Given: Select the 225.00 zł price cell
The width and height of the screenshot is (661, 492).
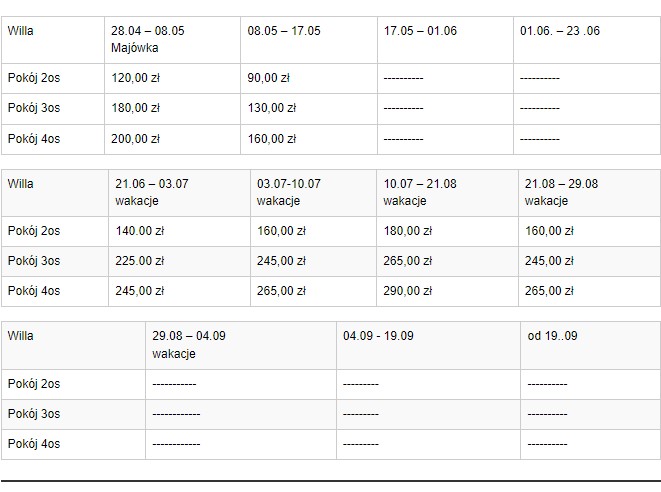Looking at the screenshot, I should [140, 261].
